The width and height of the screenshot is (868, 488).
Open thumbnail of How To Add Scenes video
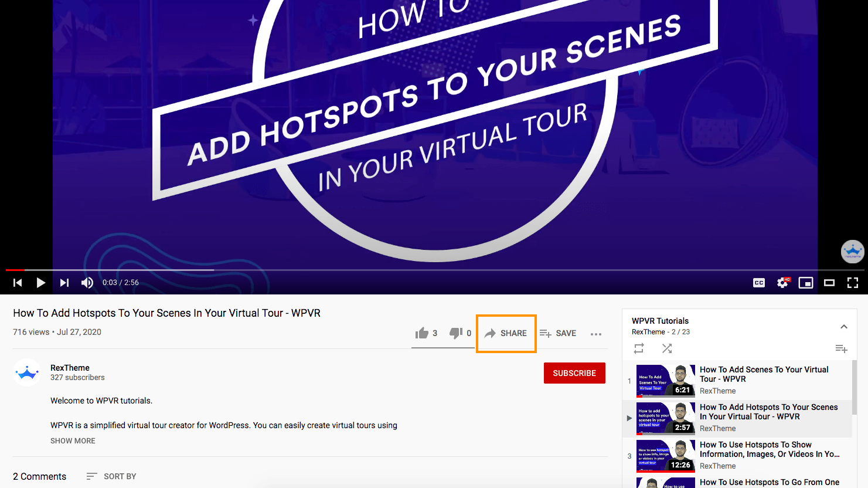(666, 381)
